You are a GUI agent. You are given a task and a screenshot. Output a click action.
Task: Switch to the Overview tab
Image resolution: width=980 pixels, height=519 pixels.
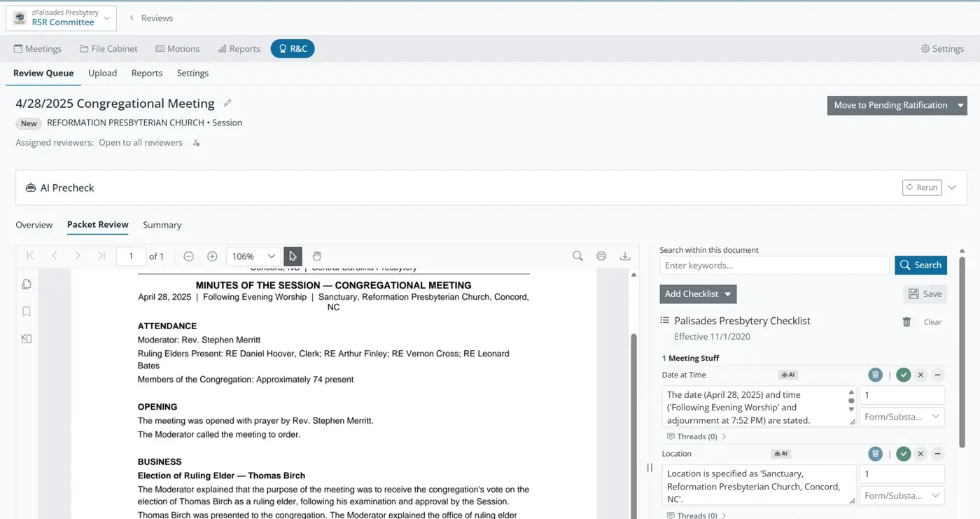tap(34, 225)
